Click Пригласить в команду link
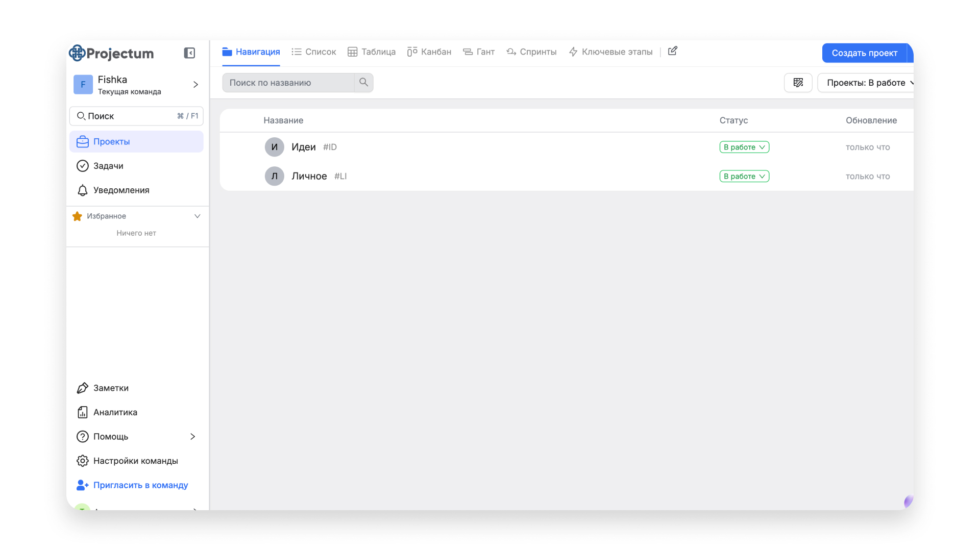The image size is (980, 551). (140, 485)
